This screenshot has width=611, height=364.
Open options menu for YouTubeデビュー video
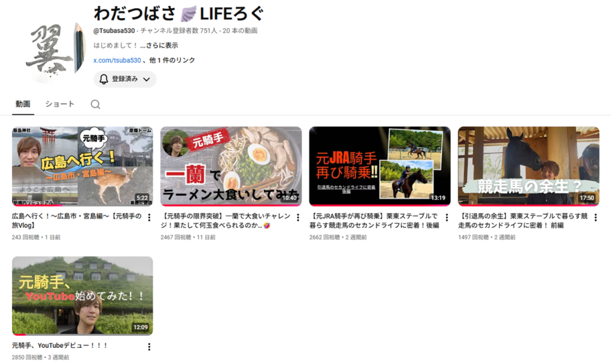[x=149, y=347]
